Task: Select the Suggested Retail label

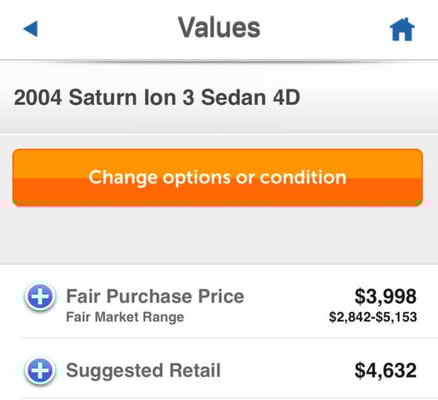Action: [x=143, y=370]
